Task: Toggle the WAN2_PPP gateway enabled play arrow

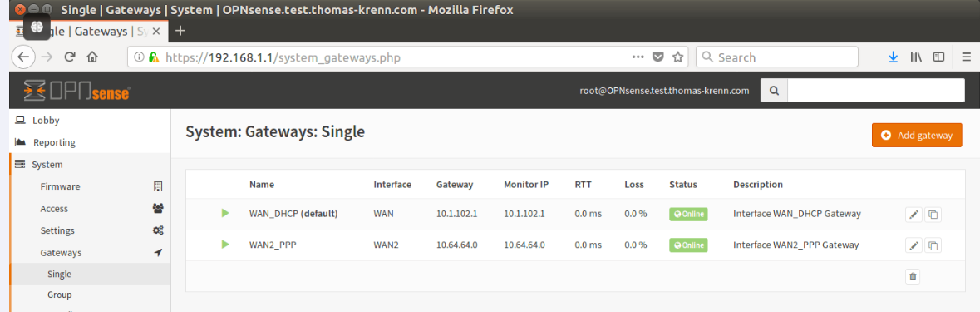Action: coord(225,245)
